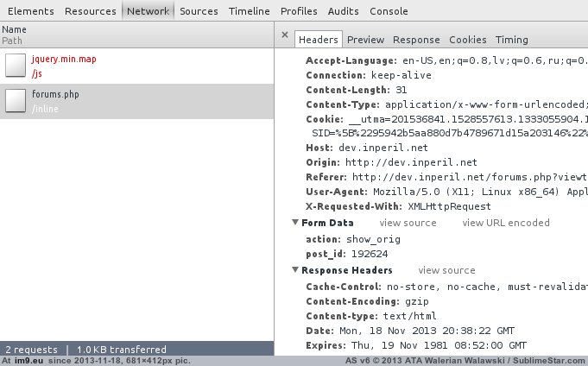
Task: Select the Network tab
Action: pyautogui.click(x=148, y=11)
